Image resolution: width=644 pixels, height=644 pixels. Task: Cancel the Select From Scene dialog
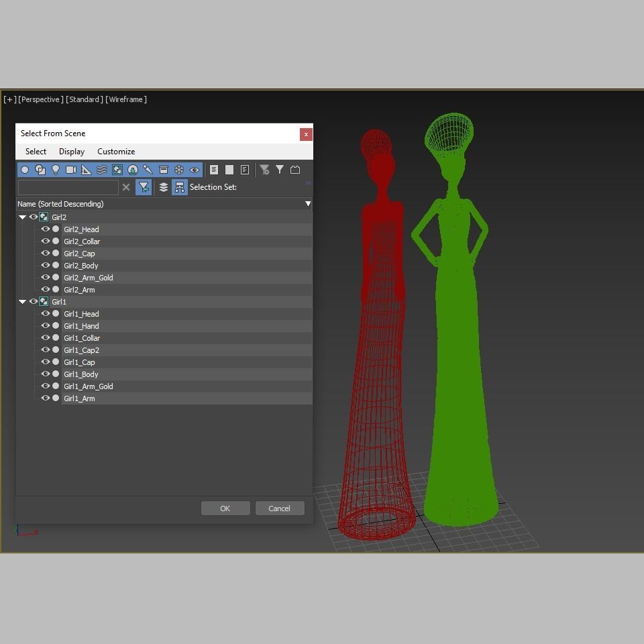point(280,508)
